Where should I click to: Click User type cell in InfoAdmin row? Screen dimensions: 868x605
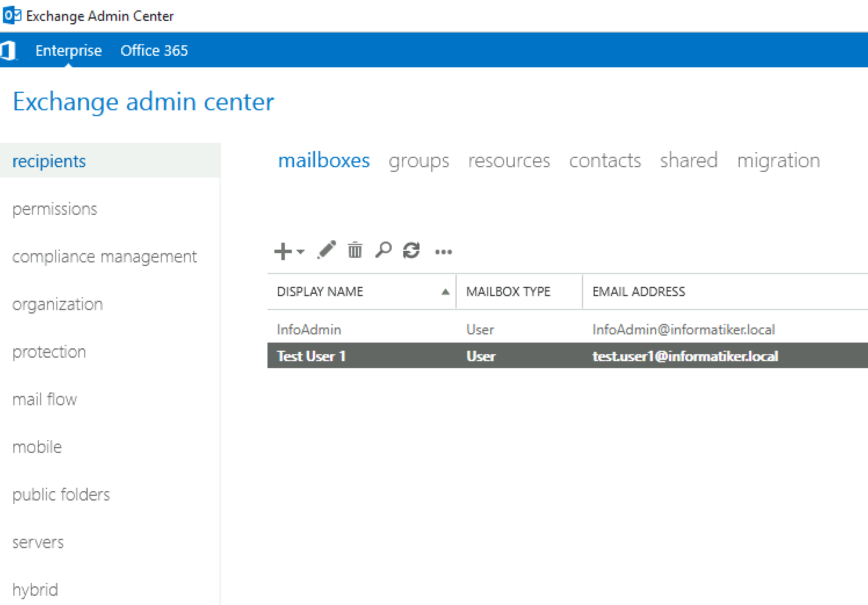coord(480,330)
